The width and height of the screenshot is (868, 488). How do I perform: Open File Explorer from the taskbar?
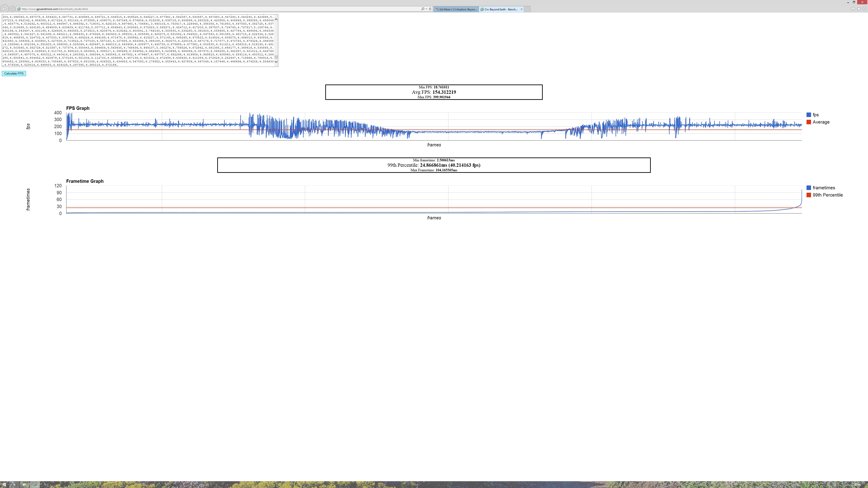coord(24,484)
